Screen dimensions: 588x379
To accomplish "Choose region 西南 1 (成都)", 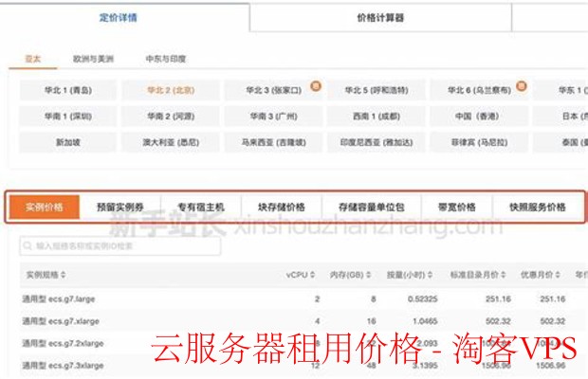I will 377,117.
